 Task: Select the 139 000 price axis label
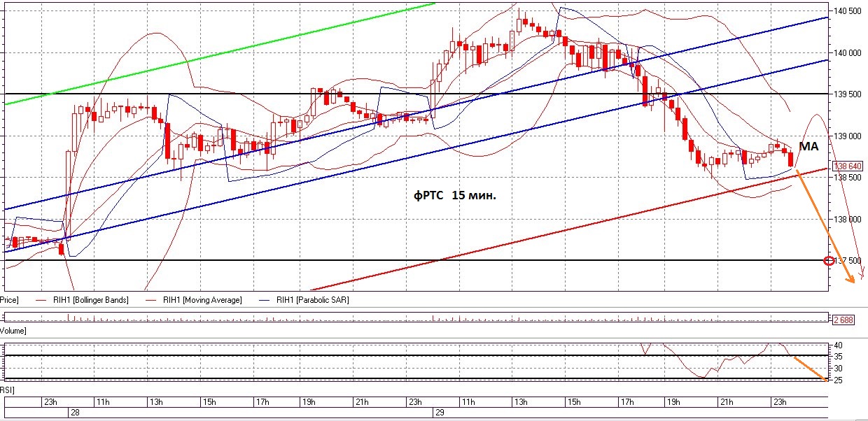pos(847,136)
